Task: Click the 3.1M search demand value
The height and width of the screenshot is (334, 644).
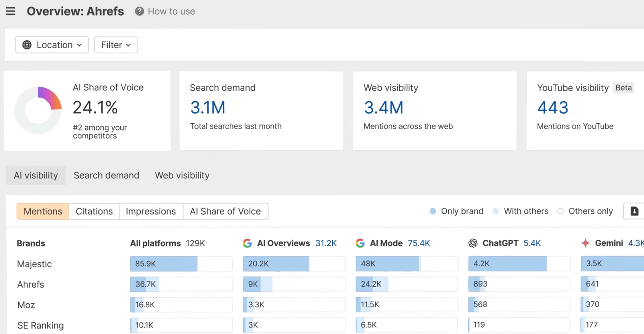Action: pyautogui.click(x=208, y=108)
